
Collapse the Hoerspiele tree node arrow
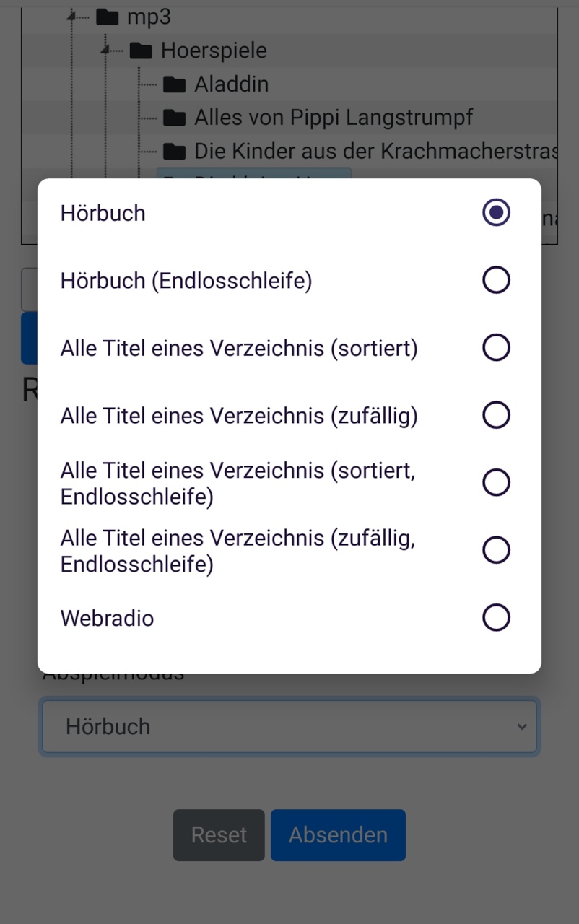click(x=106, y=49)
